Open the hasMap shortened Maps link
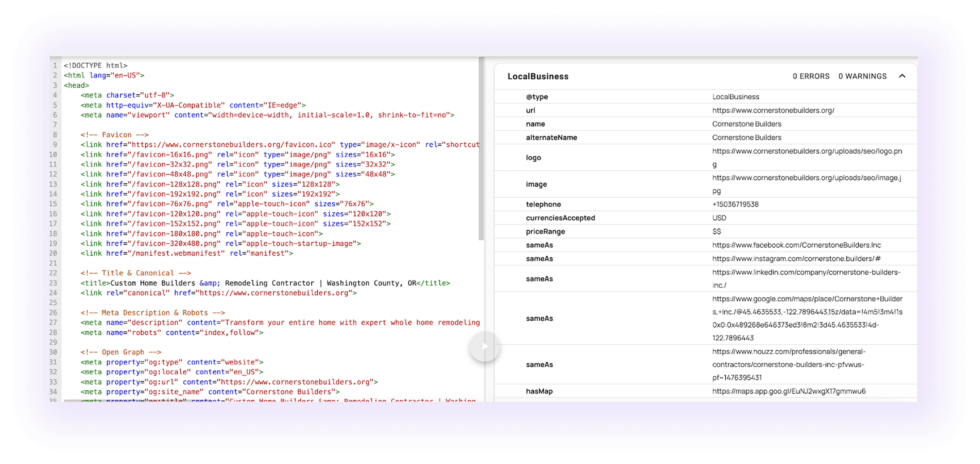Viewport: 980px width, 464px height. (788, 391)
